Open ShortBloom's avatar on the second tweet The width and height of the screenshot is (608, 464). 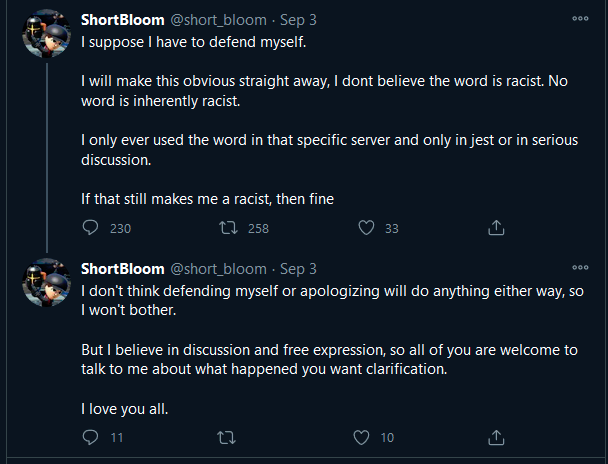[47, 282]
